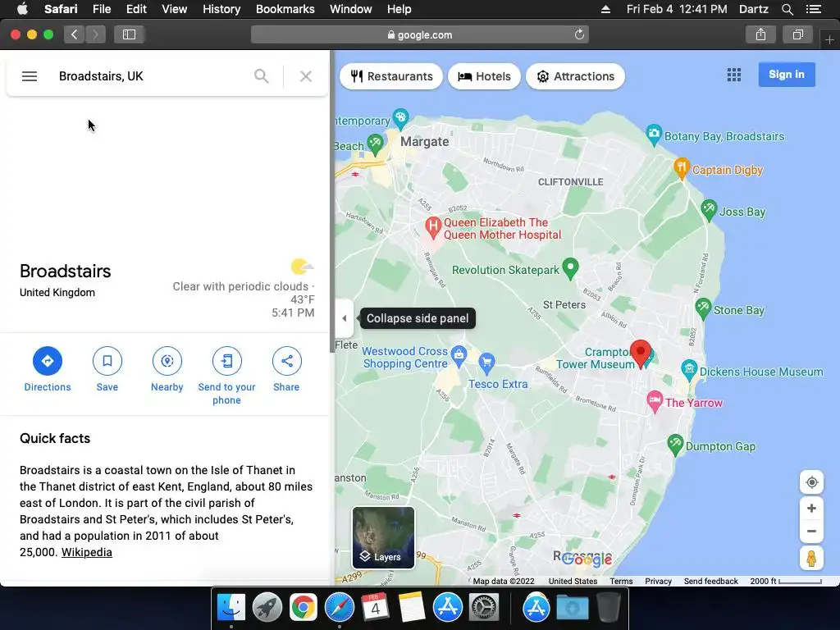
Task: Open the Google Maps hamburger menu
Action: coord(30,76)
